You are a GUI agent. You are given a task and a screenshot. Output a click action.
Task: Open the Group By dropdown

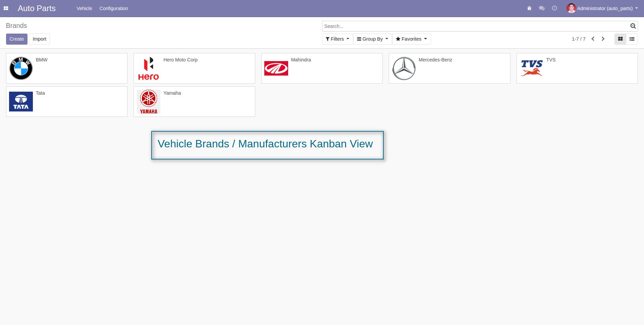pos(372,39)
